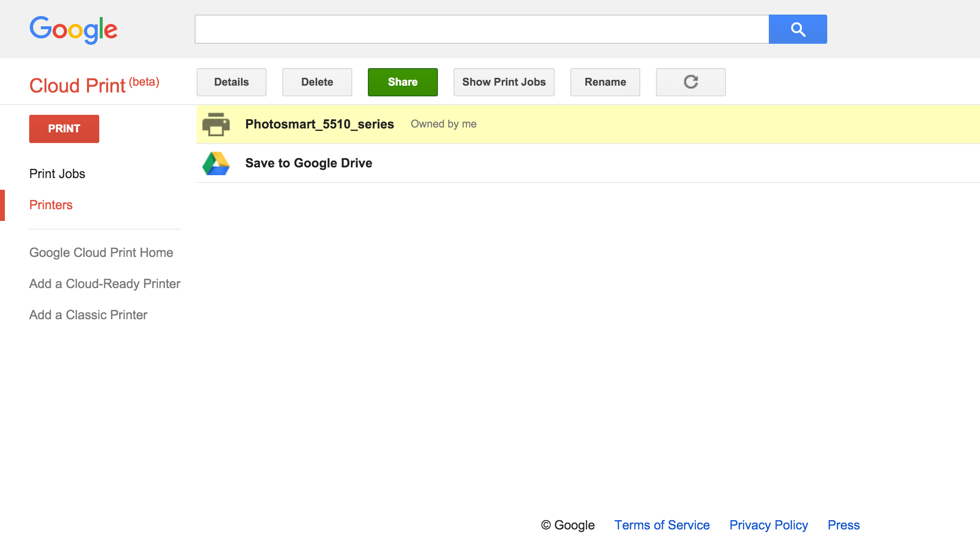Select Photosmart_5510_series printer name
The image size is (980, 545).
pyautogui.click(x=319, y=124)
